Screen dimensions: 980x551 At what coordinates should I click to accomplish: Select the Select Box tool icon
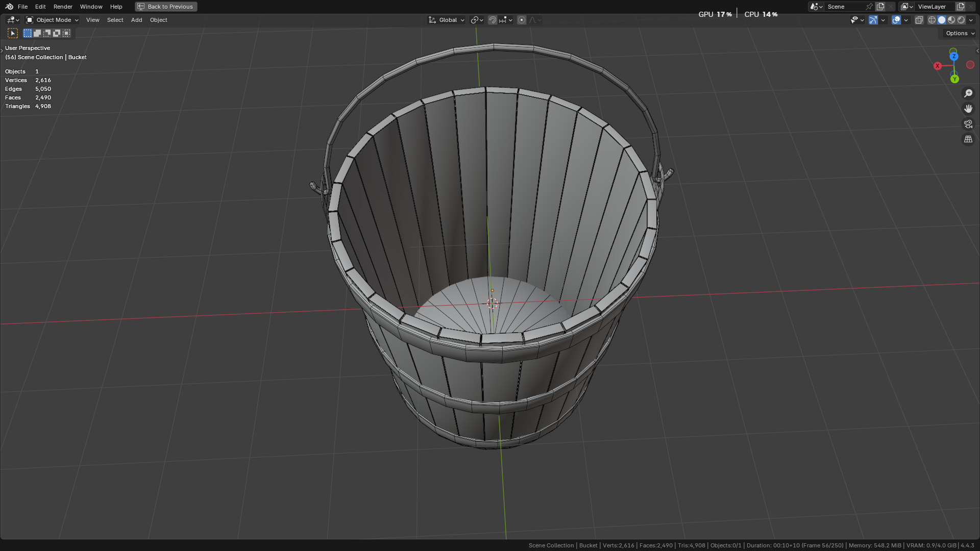(13, 33)
